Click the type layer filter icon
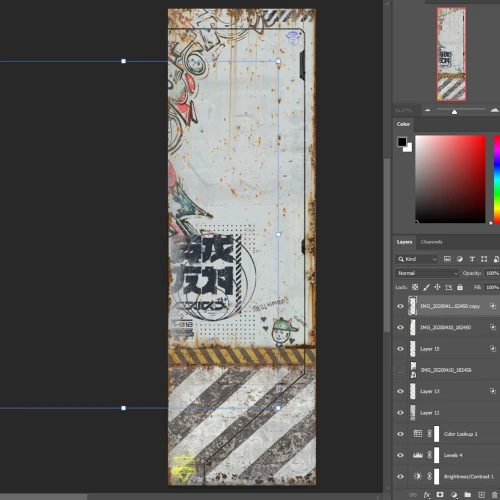Viewport: 500px width, 500px height. tap(472, 259)
